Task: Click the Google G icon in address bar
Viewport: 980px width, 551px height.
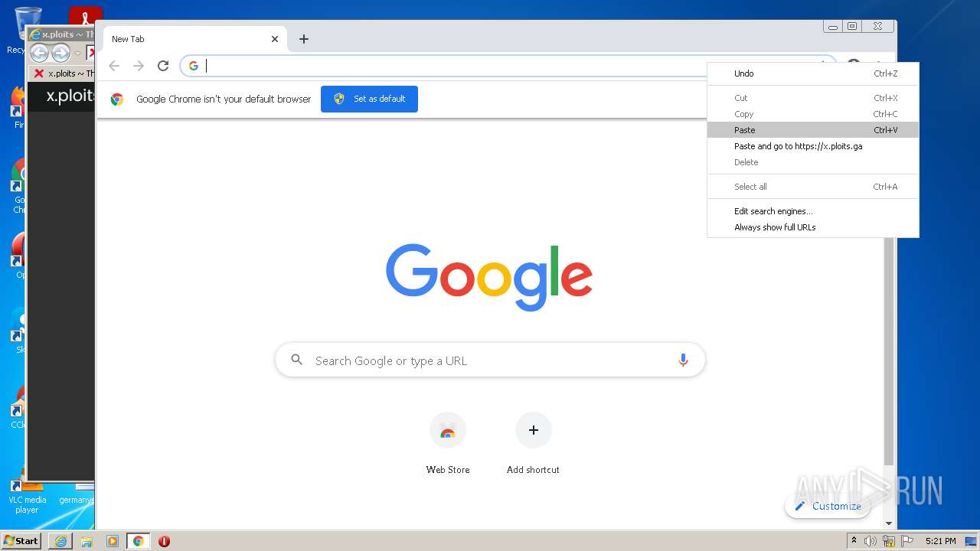Action: point(194,66)
